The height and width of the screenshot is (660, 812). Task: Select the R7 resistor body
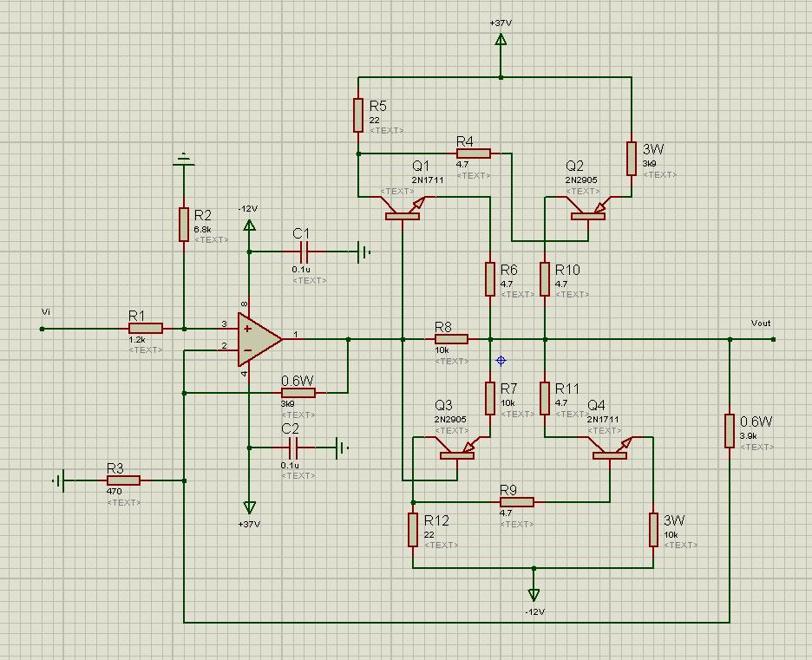click(490, 398)
